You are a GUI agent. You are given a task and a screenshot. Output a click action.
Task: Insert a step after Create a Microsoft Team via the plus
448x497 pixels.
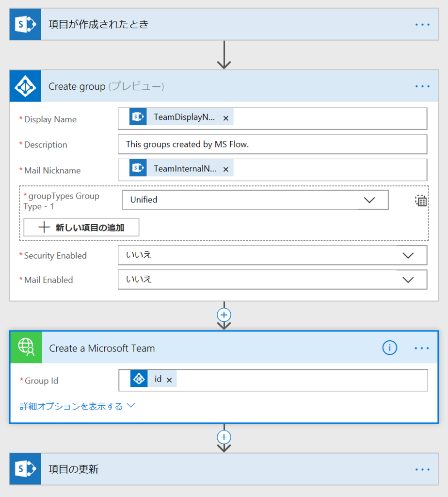224,437
